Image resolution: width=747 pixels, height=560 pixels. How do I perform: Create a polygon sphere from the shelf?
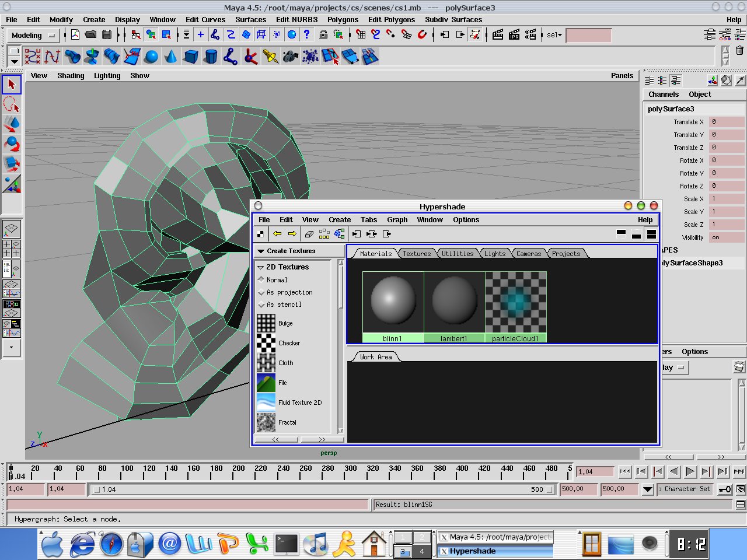click(x=151, y=57)
